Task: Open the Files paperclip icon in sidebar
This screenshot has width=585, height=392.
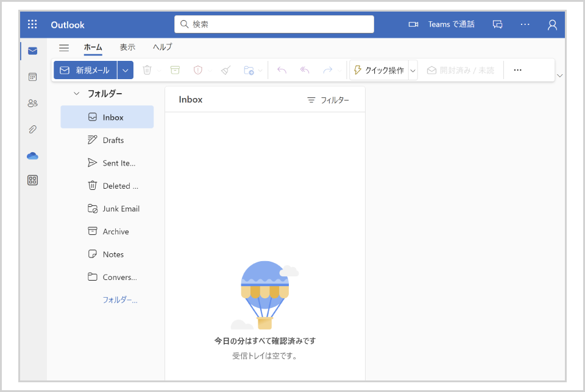Action: (33, 130)
